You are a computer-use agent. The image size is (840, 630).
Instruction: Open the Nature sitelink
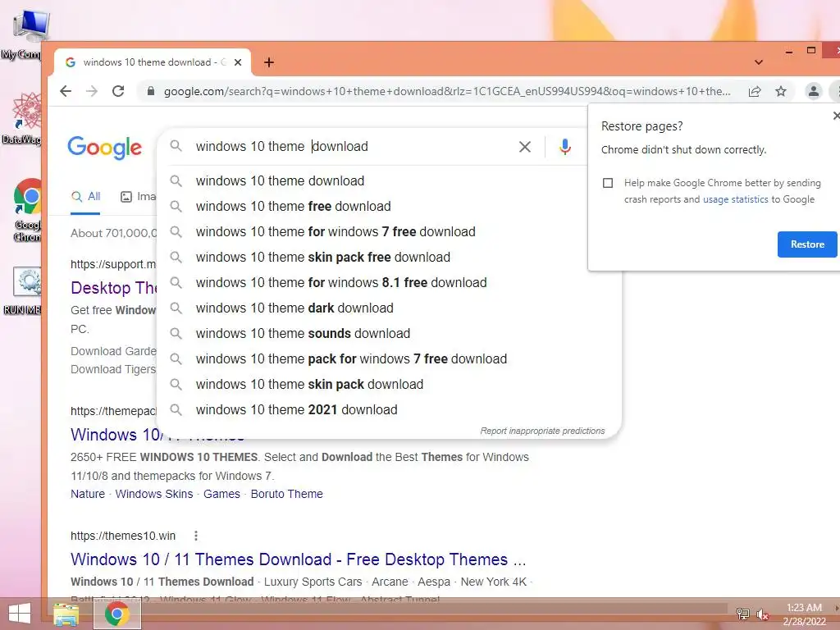(x=88, y=494)
